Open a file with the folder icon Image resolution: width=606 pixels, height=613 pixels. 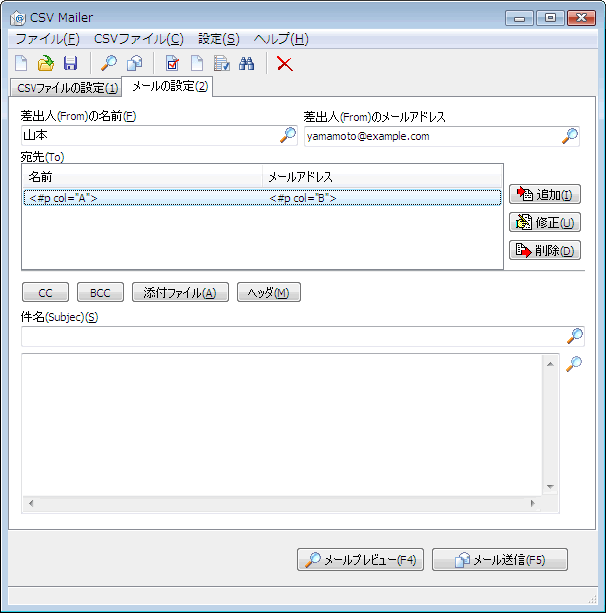(x=45, y=63)
